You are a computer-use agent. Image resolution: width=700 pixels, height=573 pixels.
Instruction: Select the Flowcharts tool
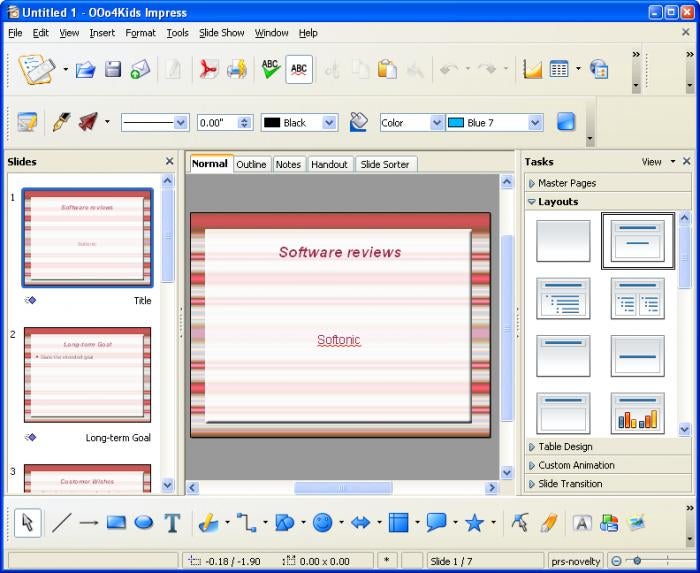[398, 523]
